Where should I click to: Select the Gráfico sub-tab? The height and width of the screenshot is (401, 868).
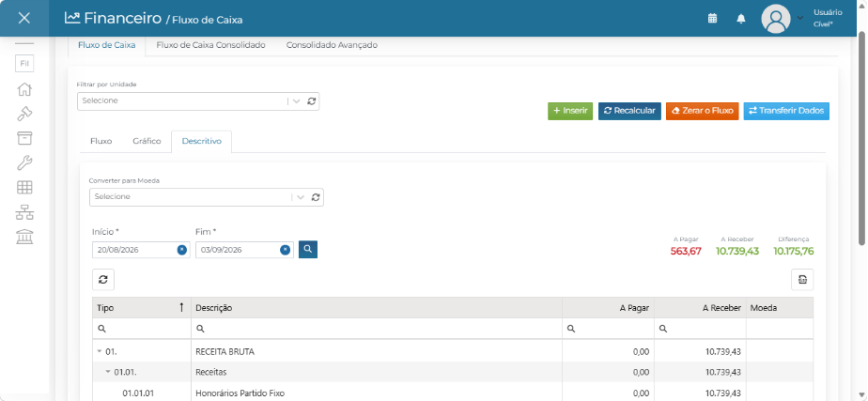coord(147,141)
